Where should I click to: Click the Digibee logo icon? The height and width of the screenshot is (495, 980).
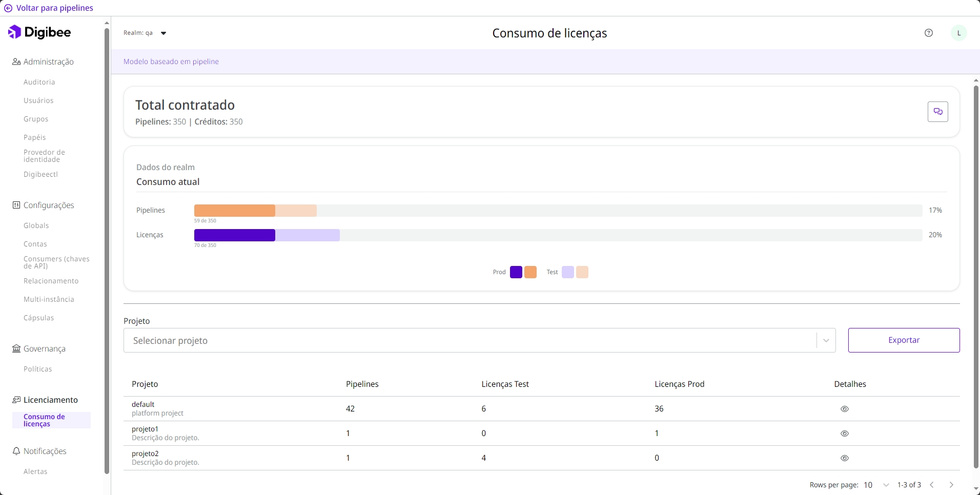15,32
